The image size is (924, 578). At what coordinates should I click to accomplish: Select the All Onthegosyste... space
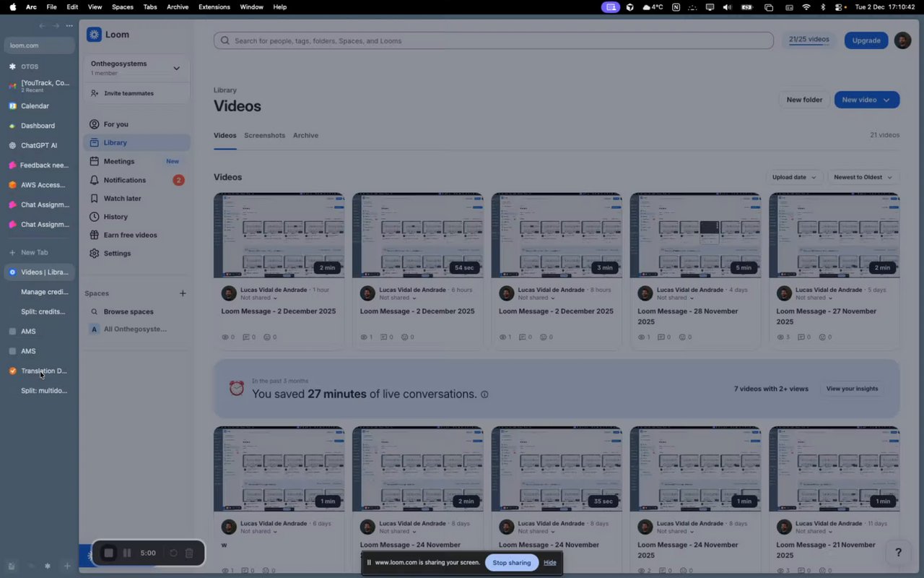[x=136, y=329]
